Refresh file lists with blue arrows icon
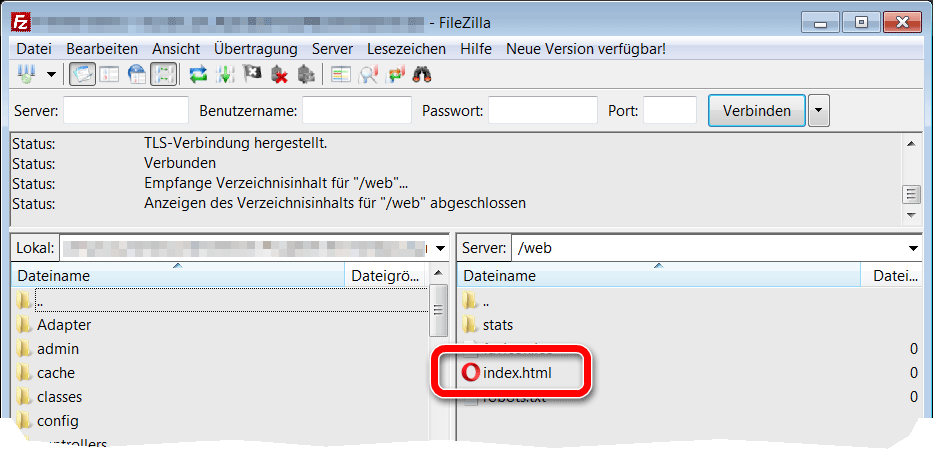Image resolution: width=933 pixels, height=451 pixels. [x=198, y=75]
